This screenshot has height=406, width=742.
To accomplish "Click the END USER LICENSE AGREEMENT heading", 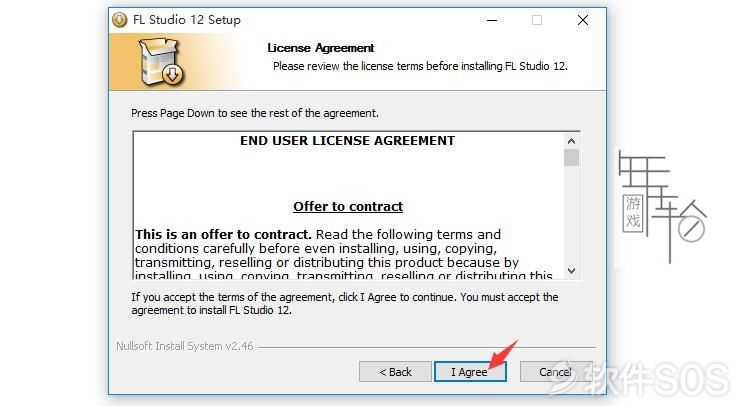I will 347,141.
